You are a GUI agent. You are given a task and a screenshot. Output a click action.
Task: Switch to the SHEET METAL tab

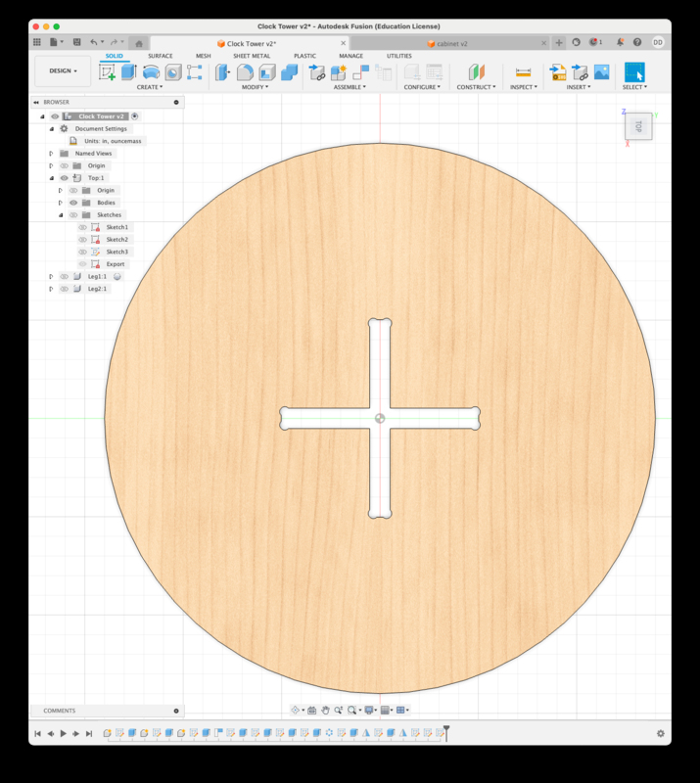252,56
